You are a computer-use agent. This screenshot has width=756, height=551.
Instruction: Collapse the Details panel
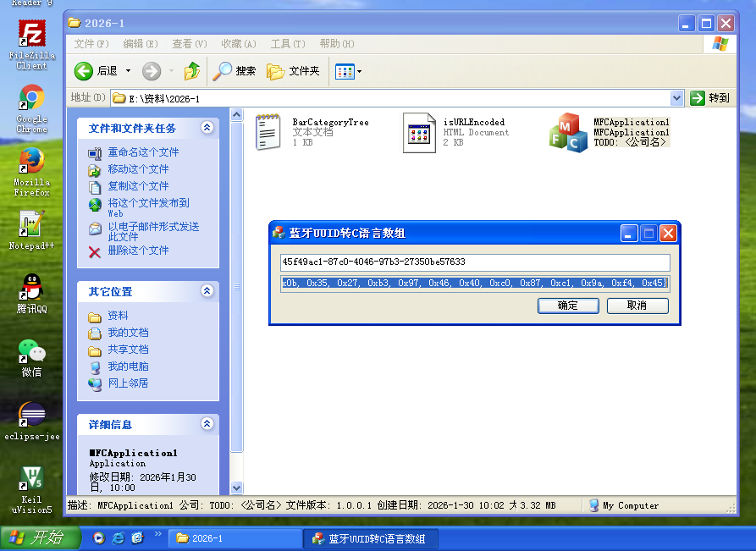tap(207, 424)
